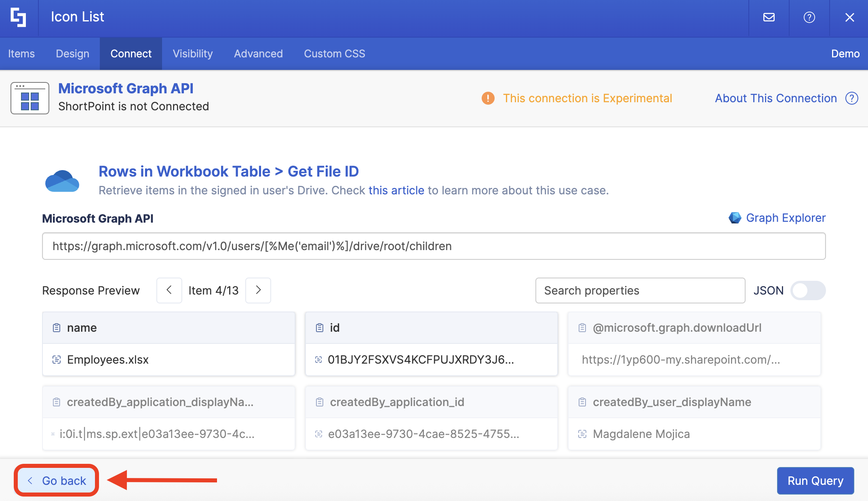Click the Graph Explorer gem icon
Image resolution: width=868 pixels, height=501 pixels.
735,218
